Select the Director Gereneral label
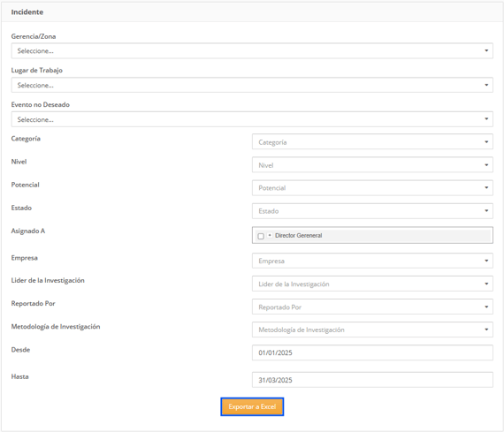This screenshot has height=432, width=504. pyautogui.click(x=298, y=235)
